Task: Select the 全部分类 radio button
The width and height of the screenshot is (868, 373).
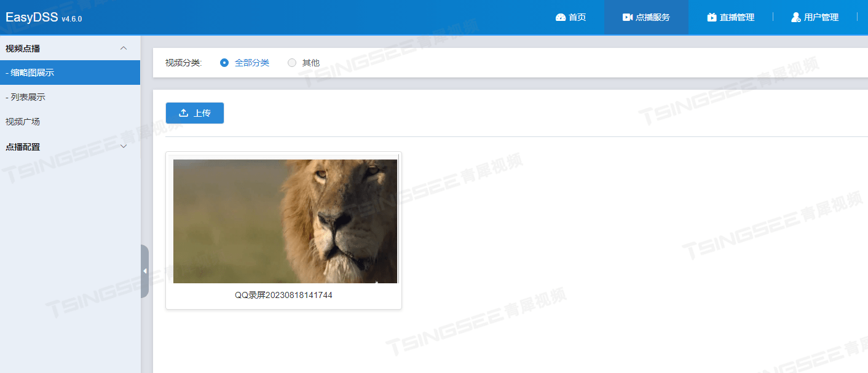Action: 224,63
